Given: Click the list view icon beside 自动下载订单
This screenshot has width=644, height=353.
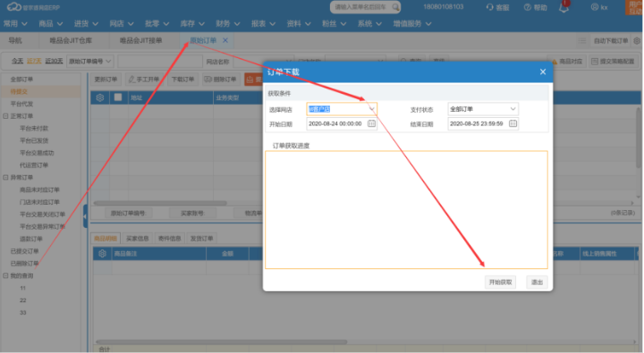Looking at the screenshot, I should [x=582, y=40].
